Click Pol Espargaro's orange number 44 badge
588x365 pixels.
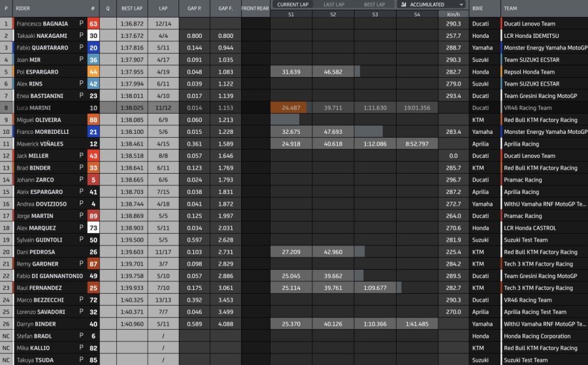93,72
